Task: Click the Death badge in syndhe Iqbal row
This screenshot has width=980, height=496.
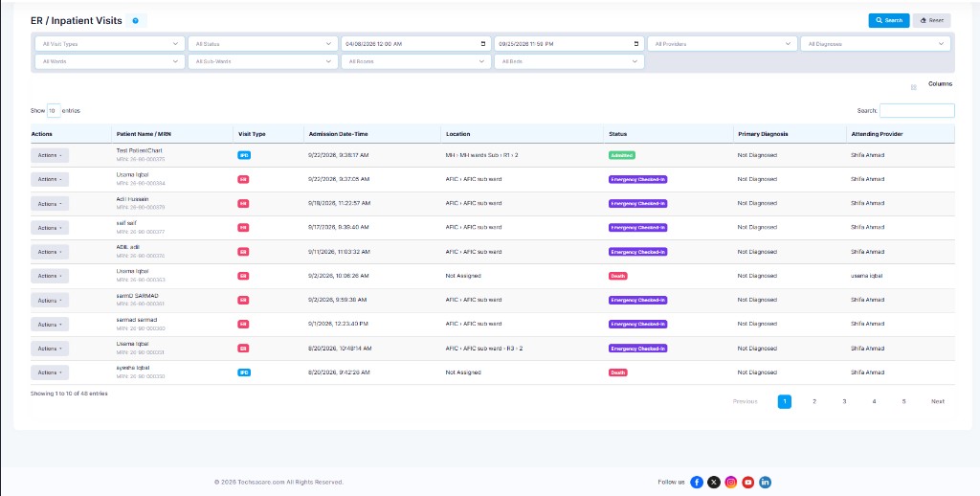Action: click(x=618, y=372)
